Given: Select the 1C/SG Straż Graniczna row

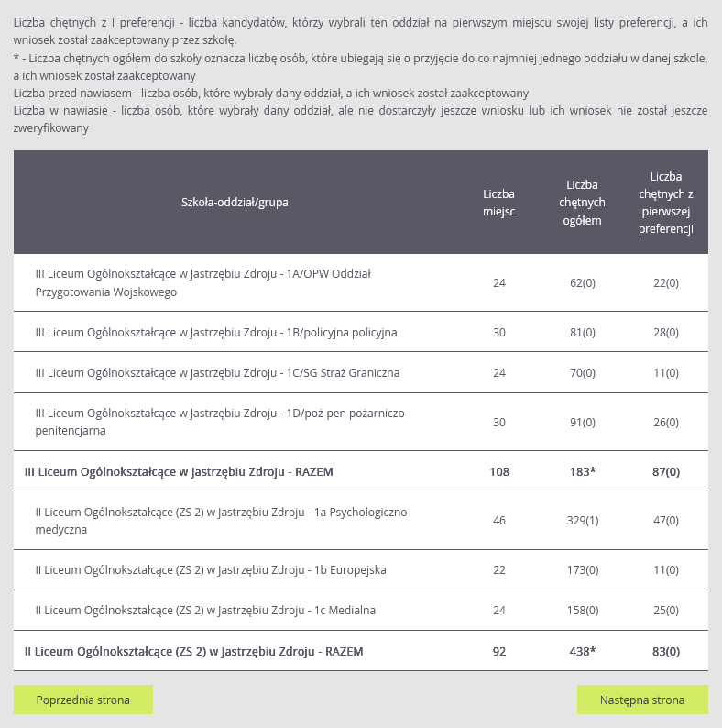Looking at the screenshot, I should (x=217, y=372).
